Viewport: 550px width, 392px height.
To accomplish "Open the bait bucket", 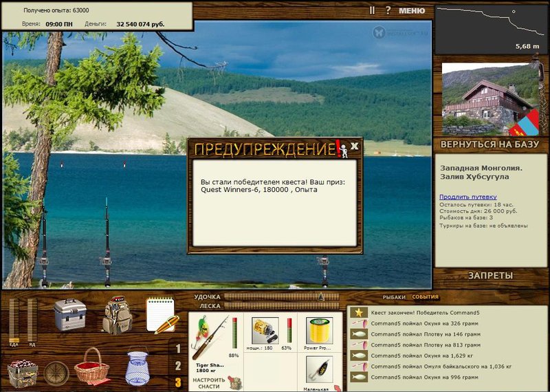I will coord(23,373).
